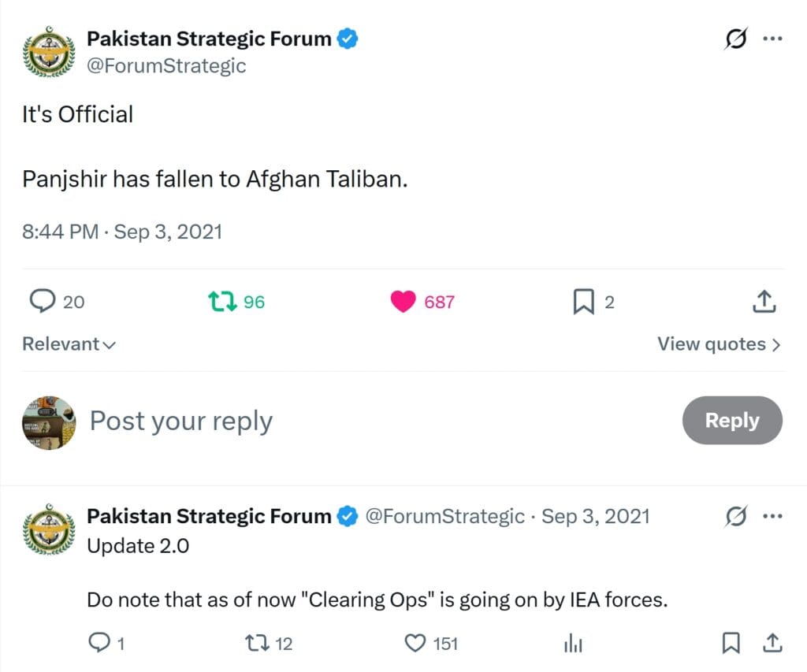Click the share icon on main post
This screenshot has width=807, height=672.
point(764,301)
